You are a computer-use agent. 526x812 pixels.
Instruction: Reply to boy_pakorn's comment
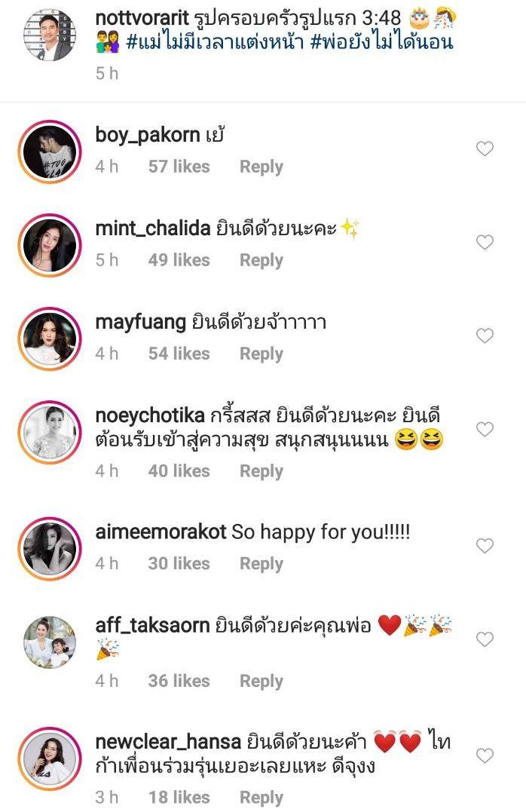(261, 167)
